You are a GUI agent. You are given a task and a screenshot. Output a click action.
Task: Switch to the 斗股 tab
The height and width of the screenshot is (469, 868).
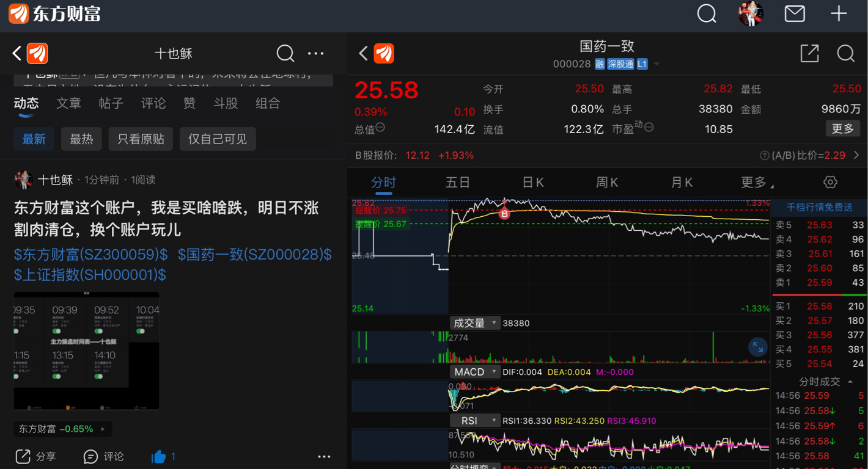point(226,103)
